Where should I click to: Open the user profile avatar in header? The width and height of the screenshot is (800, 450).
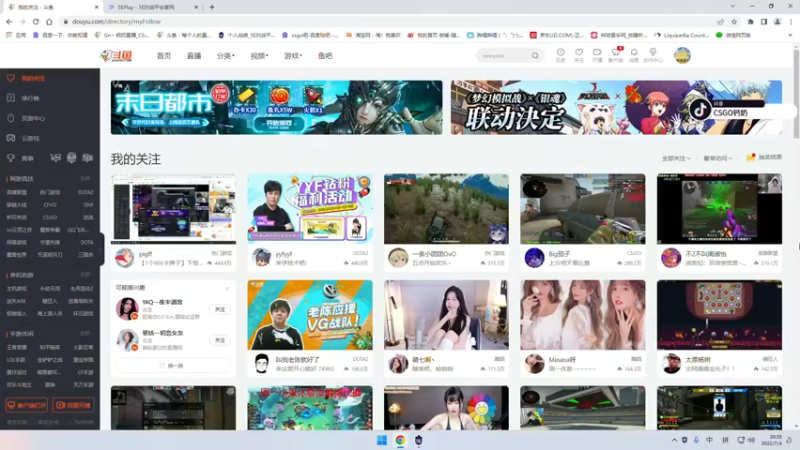coord(682,56)
